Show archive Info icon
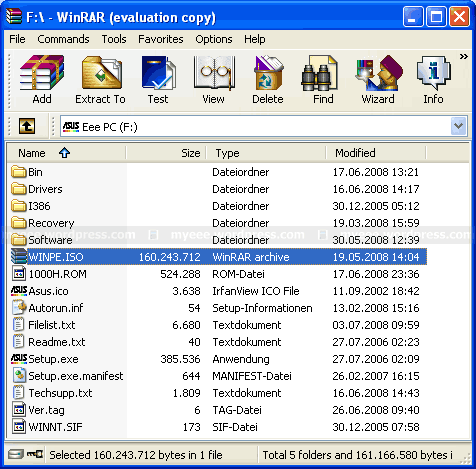Viewport: 476px width, 469px height. [x=433, y=73]
